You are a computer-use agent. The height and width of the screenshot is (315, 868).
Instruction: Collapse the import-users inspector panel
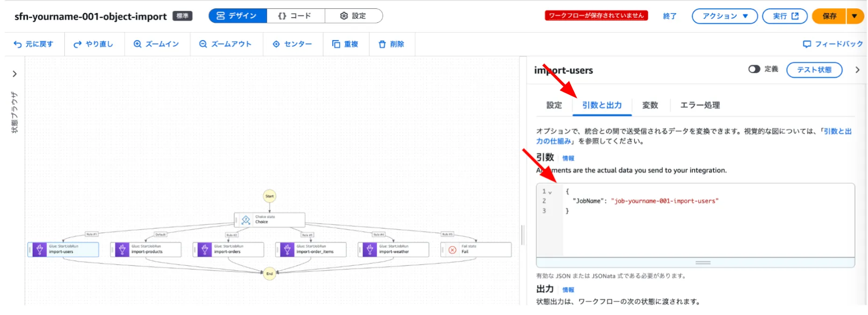(857, 70)
